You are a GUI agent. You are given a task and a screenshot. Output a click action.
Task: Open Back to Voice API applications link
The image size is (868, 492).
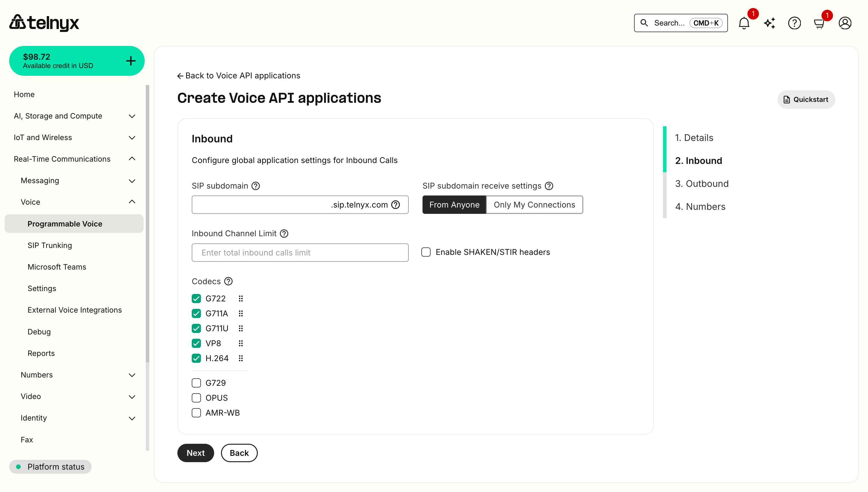click(239, 75)
